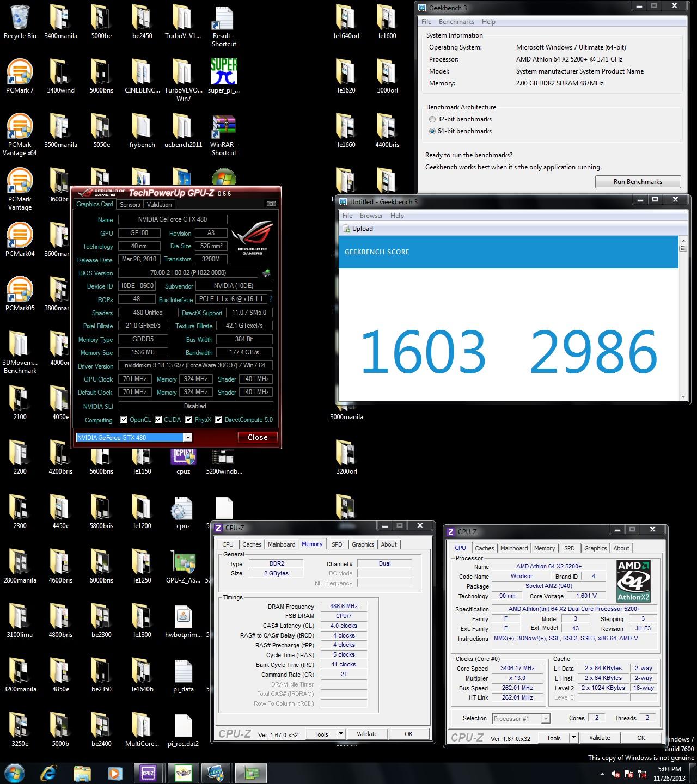Open Help menu in Geekbench 3 window
This screenshot has width=697, height=784.
point(488,22)
